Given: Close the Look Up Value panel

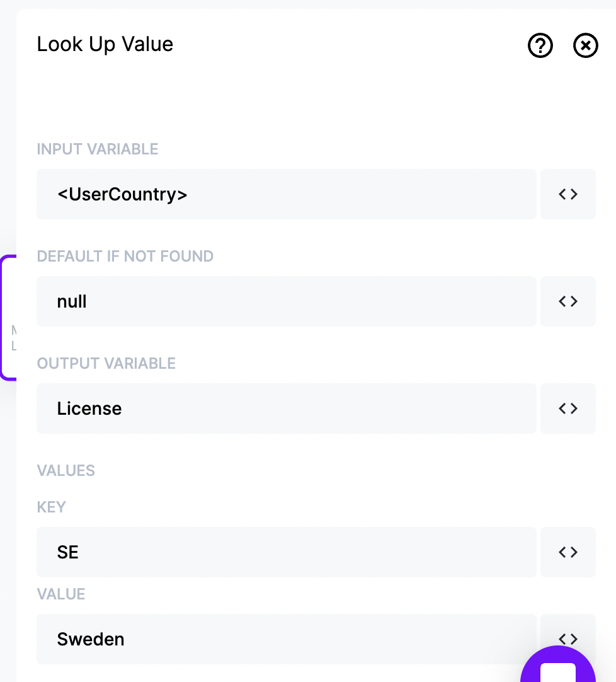Looking at the screenshot, I should tap(585, 45).
